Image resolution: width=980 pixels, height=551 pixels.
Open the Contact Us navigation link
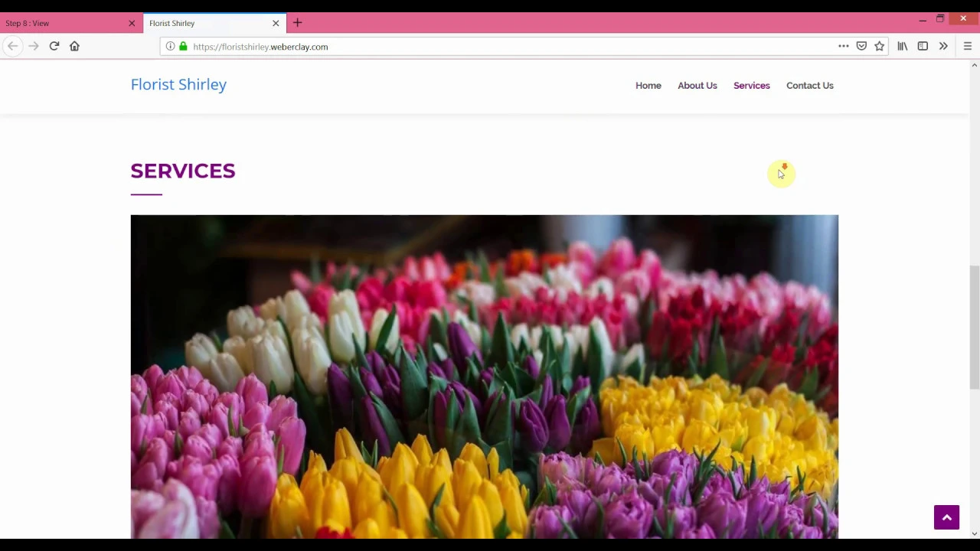[x=810, y=86]
